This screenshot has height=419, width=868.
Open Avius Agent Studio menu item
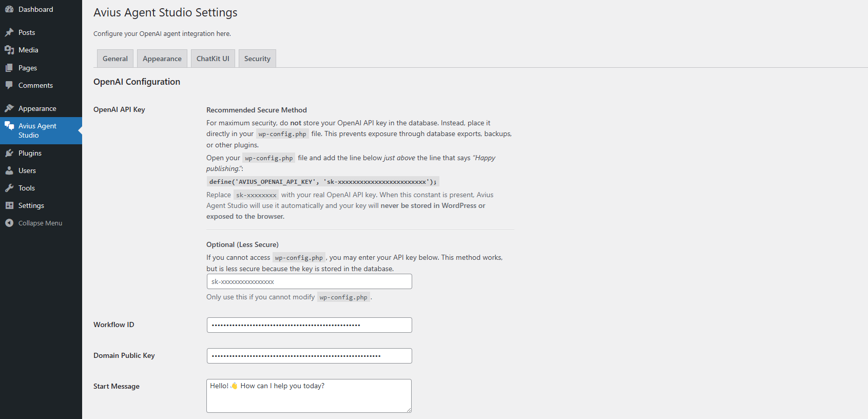coord(37,130)
